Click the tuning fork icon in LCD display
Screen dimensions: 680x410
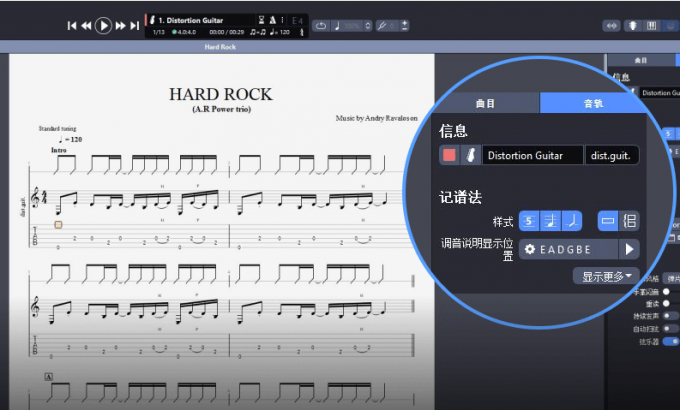pyautogui.click(x=302, y=32)
